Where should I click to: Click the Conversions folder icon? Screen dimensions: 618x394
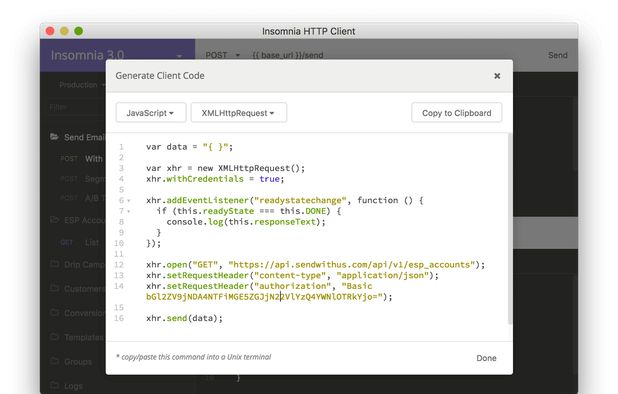[54, 312]
